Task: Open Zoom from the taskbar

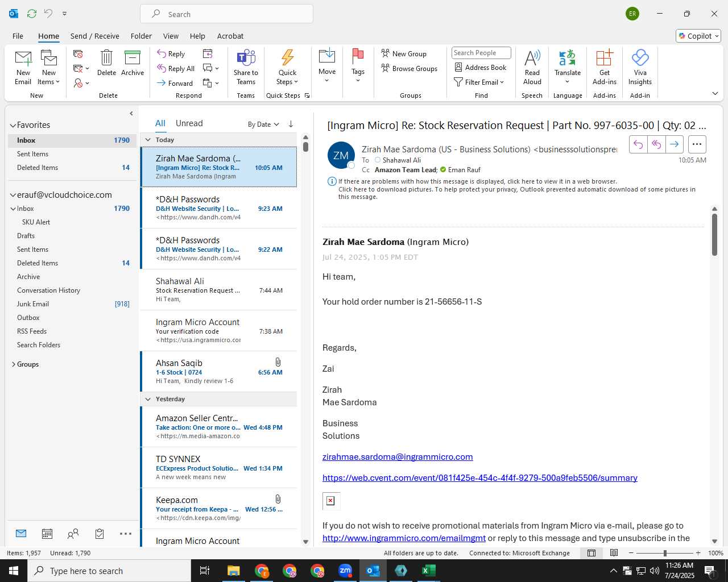Action: (x=345, y=571)
